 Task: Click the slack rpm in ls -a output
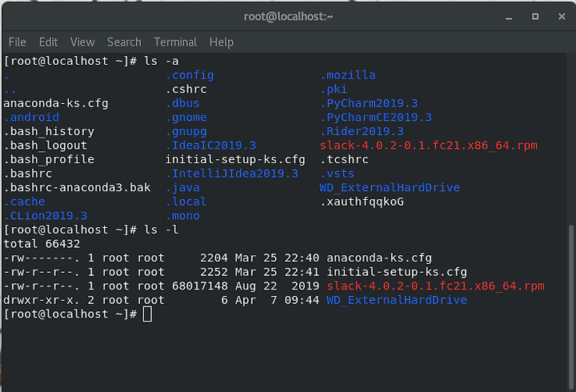coord(428,146)
